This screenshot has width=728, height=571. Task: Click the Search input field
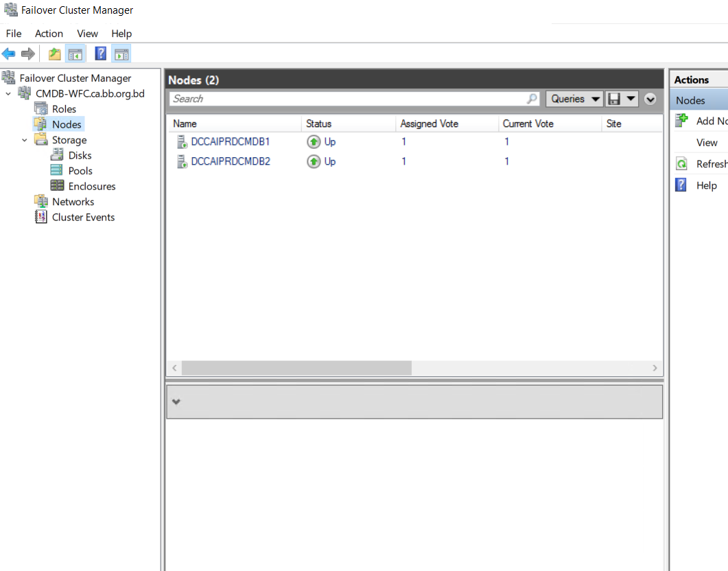pos(354,99)
